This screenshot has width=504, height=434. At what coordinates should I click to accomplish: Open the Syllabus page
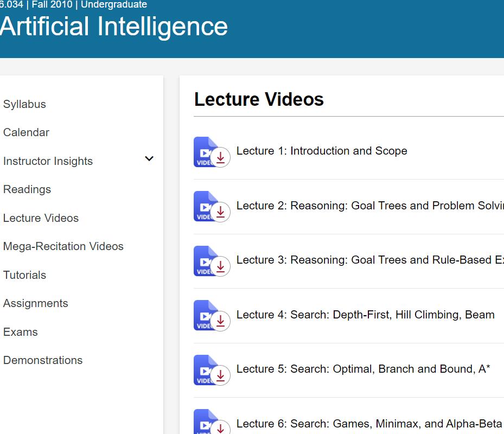pos(24,104)
